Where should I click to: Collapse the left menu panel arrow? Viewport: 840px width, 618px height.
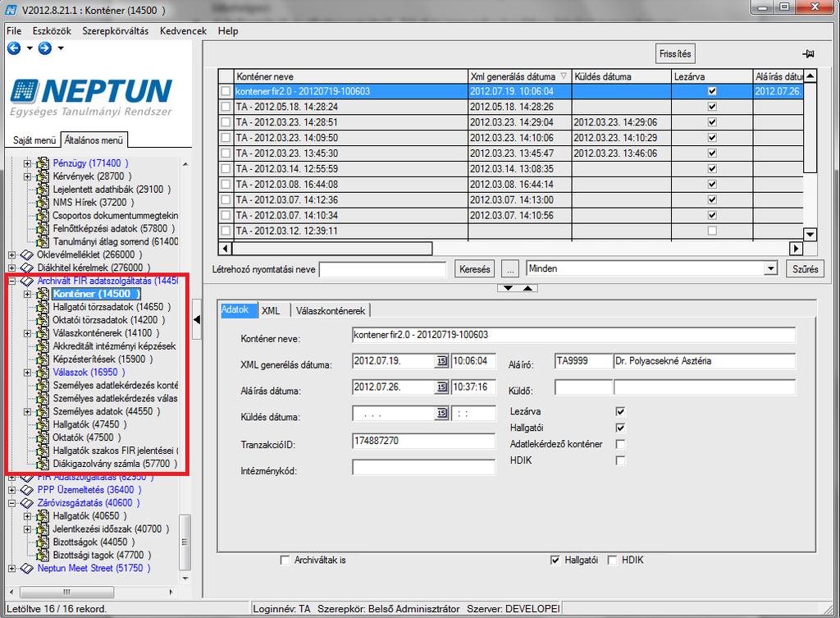[x=197, y=319]
